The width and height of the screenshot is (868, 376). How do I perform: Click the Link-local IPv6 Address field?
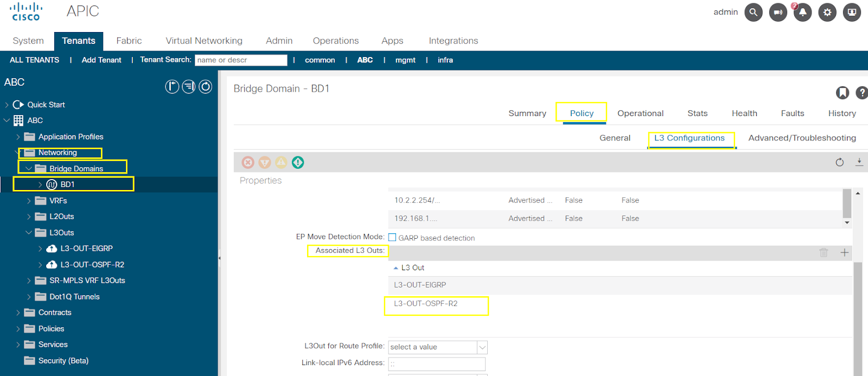tap(437, 364)
